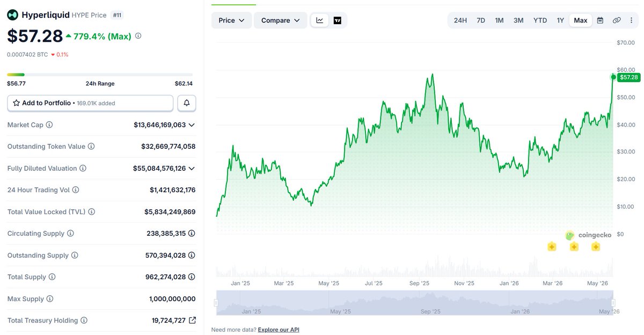Click Outstanding Supply label info icon
The image size is (644, 335).
point(75,256)
